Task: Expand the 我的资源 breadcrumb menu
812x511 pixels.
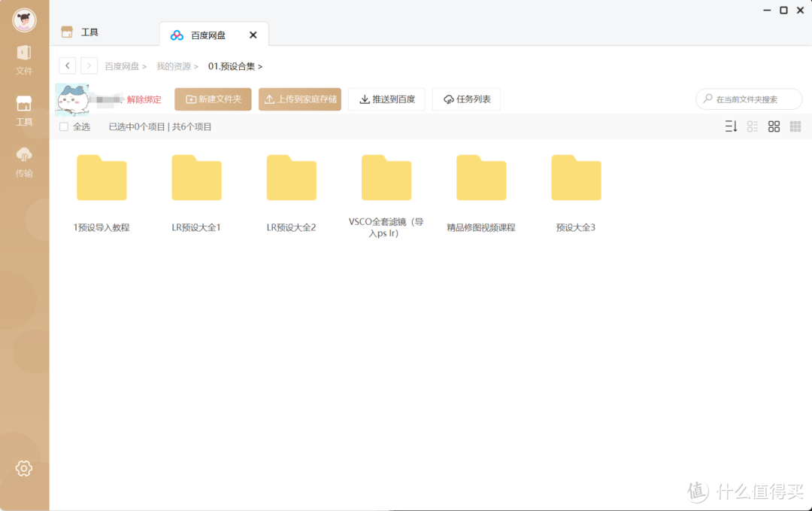Action: point(176,66)
